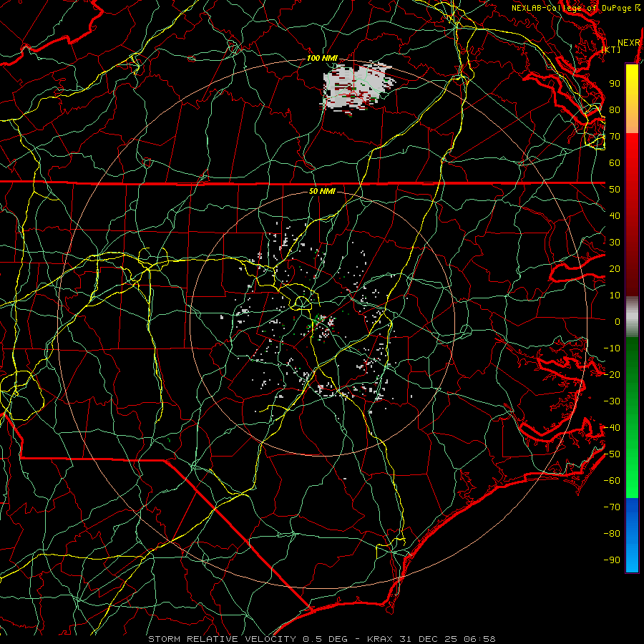Click the -20 value on the velocity scale
This screenshot has width=644, height=644.
click(x=612, y=374)
